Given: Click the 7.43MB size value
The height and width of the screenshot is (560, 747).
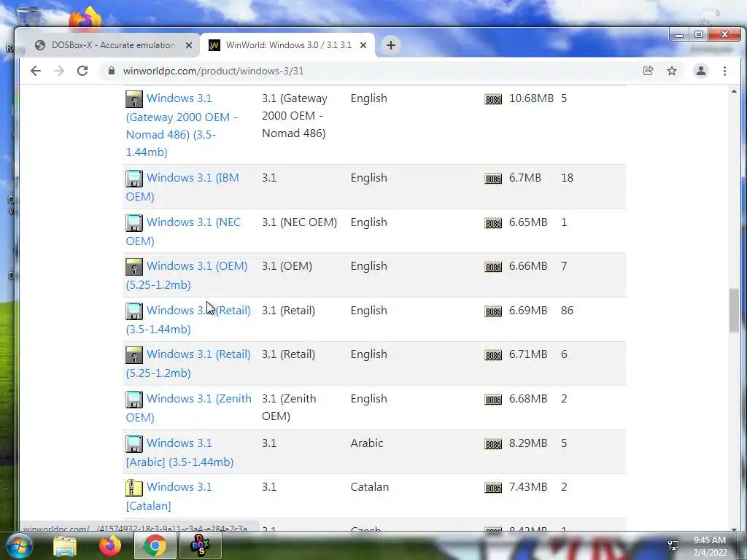Looking at the screenshot, I should point(528,486).
